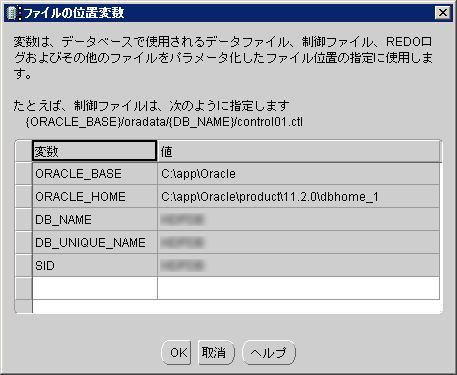Viewport: 457px width, 375px height.
Task: Click the title bar database icon
Action: point(14,13)
